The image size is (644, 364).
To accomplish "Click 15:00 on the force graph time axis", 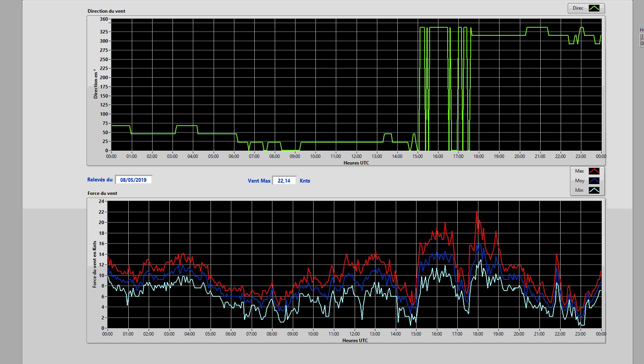I will pos(416,334).
